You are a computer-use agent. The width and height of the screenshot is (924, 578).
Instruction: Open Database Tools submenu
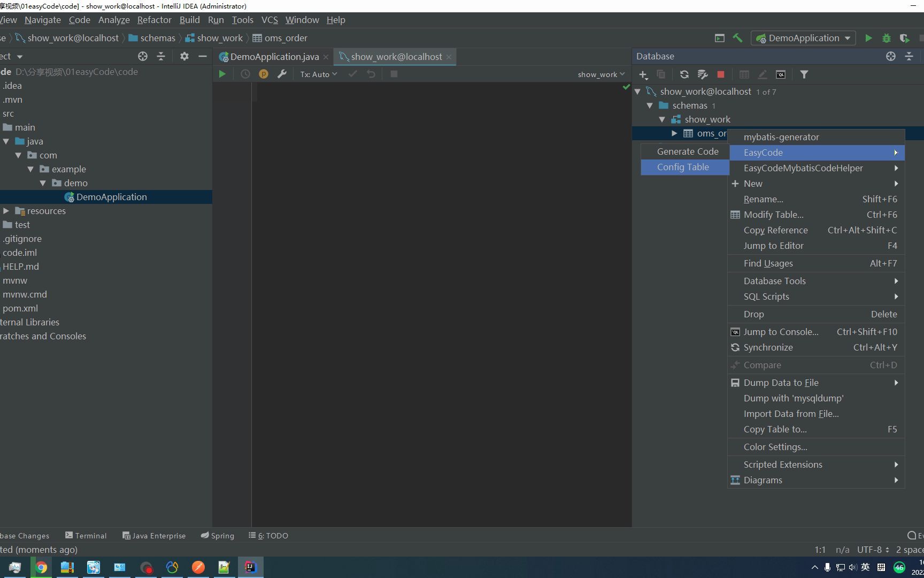click(x=817, y=281)
